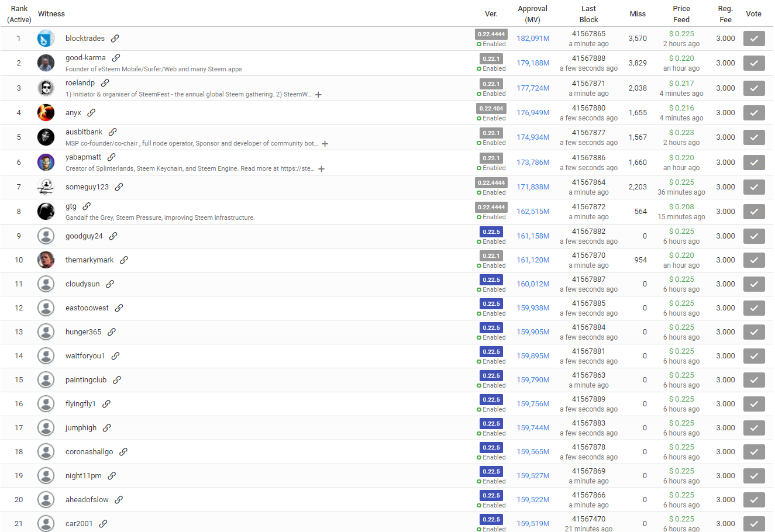Toggle vote for blocktrades
This screenshot has width=775, height=532.
[754, 39]
